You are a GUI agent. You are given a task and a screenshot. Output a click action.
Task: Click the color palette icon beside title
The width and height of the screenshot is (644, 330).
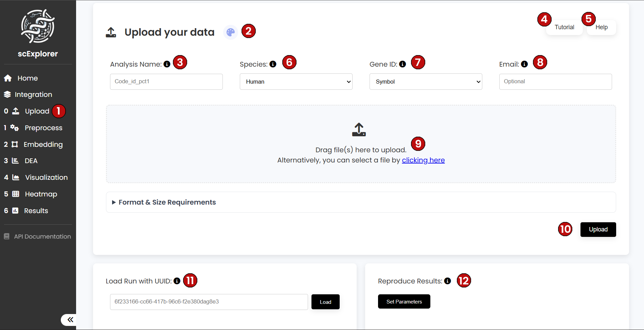[x=231, y=32]
